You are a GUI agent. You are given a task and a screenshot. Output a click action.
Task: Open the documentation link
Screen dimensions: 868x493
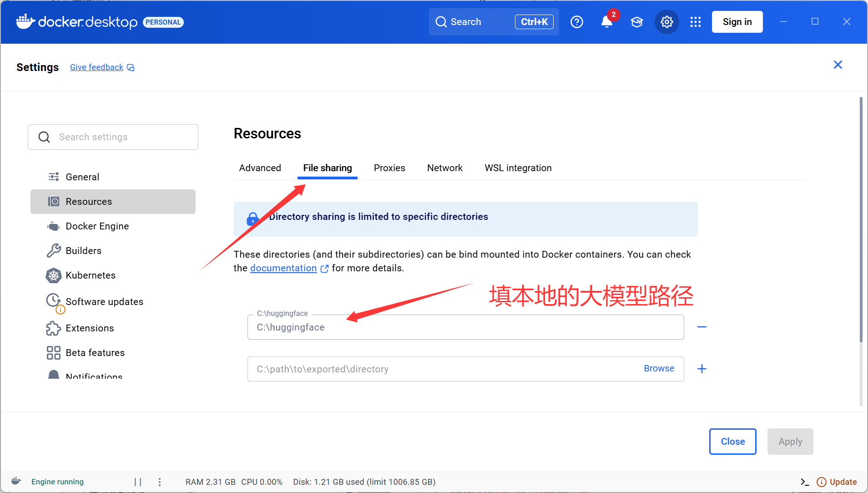283,268
